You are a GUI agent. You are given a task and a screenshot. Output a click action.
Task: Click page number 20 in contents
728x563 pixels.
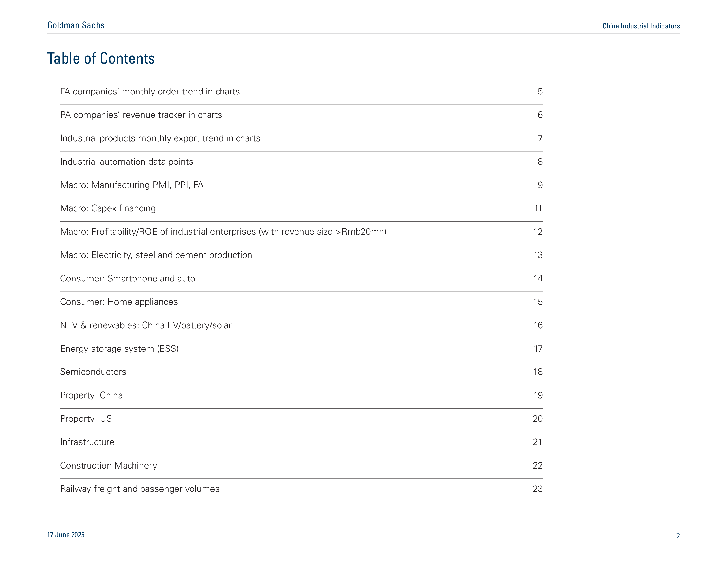pyautogui.click(x=538, y=419)
